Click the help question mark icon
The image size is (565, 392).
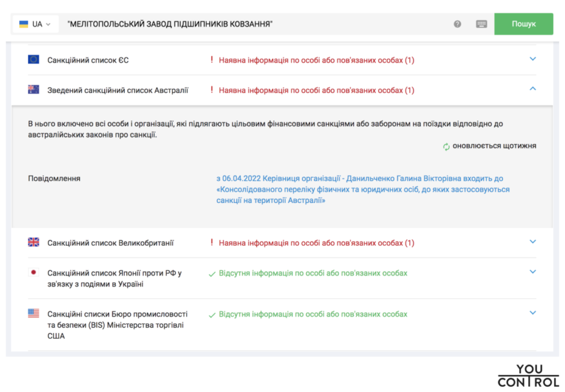(458, 24)
